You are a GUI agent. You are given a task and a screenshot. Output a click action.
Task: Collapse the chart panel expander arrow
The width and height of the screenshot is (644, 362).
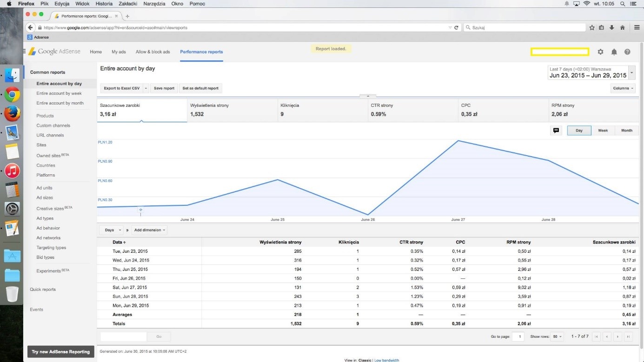click(x=367, y=96)
